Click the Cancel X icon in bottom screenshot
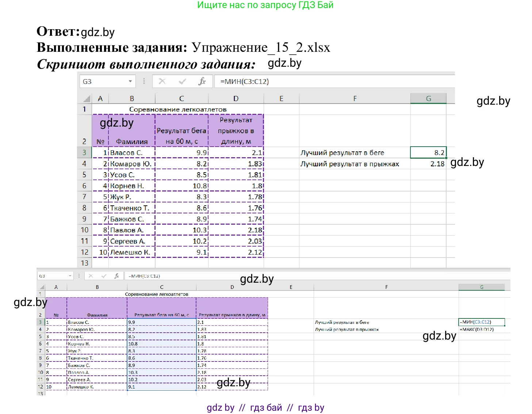The image size is (532, 414). pyautogui.click(x=91, y=276)
